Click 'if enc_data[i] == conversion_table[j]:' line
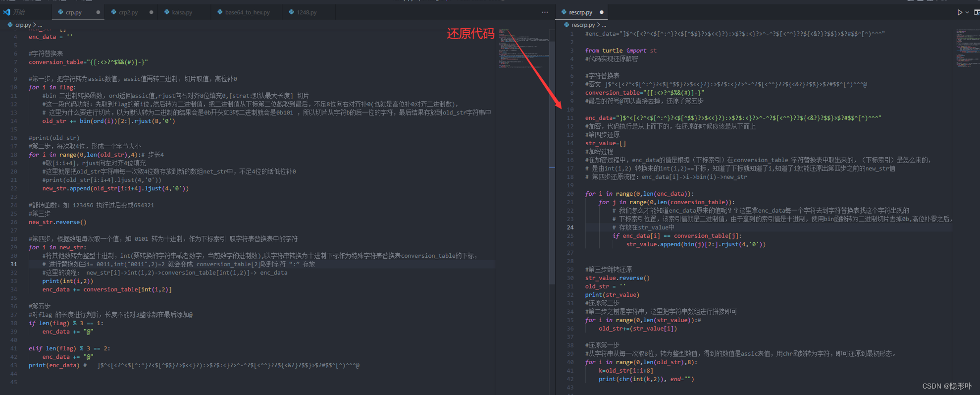Screen dimensions: 980x395 pyautogui.click(x=677, y=236)
